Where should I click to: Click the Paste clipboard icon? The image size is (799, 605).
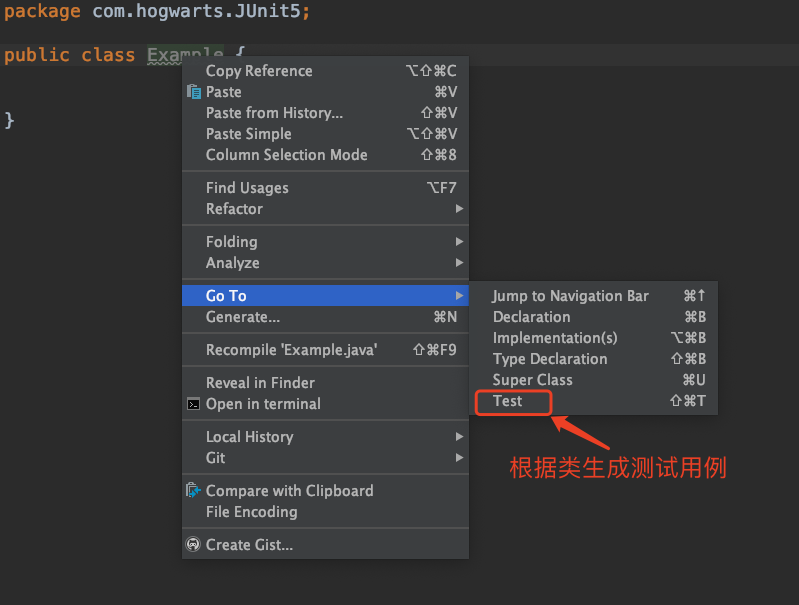coord(194,92)
